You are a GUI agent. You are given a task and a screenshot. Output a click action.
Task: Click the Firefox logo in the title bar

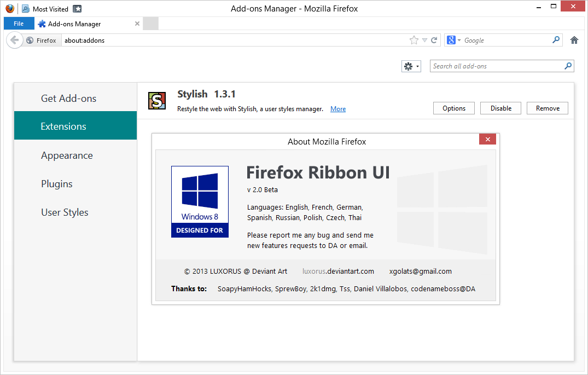[x=9, y=8]
